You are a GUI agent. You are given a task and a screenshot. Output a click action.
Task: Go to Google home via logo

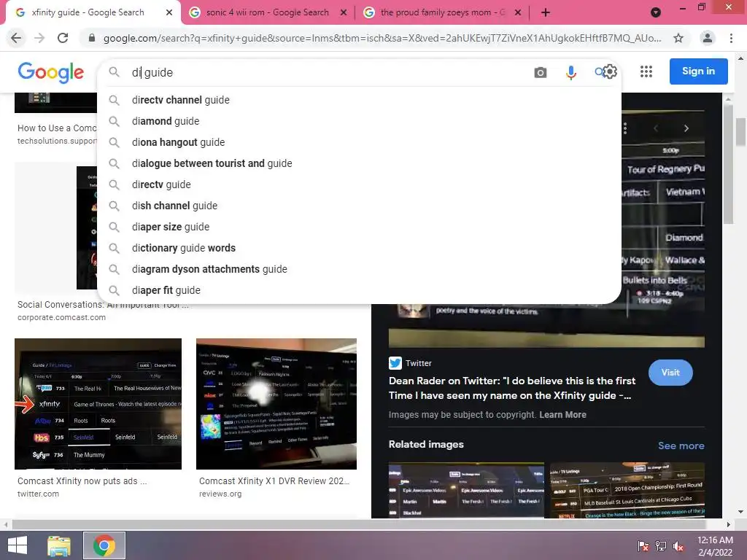[x=51, y=72]
